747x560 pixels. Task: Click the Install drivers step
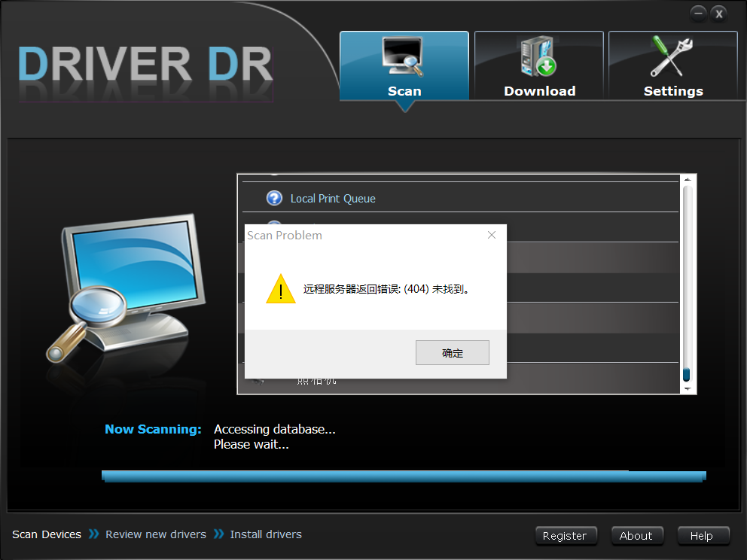[x=266, y=534]
